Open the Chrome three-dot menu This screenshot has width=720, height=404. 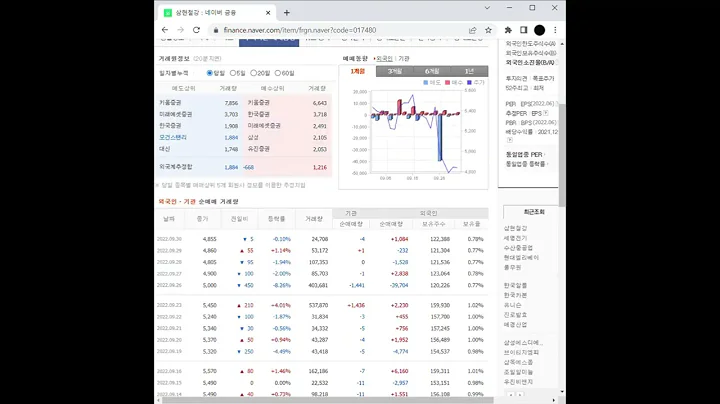pyautogui.click(x=555, y=30)
